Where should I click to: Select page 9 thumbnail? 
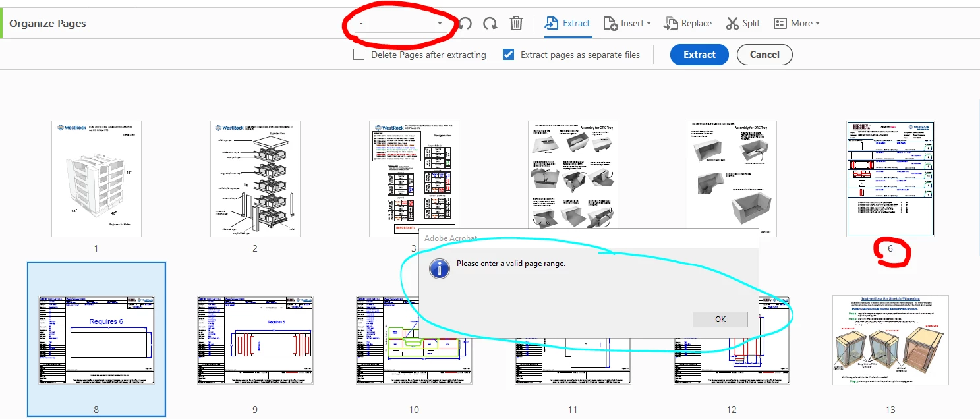[255, 340]
